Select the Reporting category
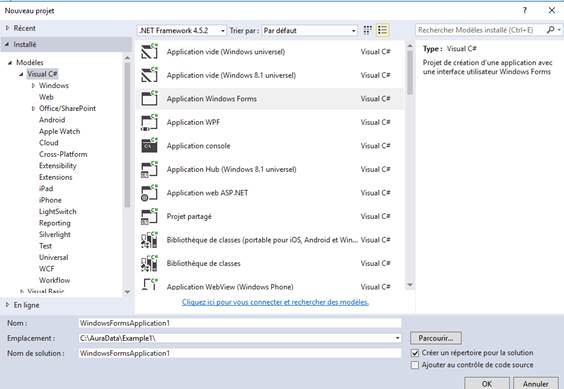The height and width of the screenshot is (389, 564). tap(55, 223)
